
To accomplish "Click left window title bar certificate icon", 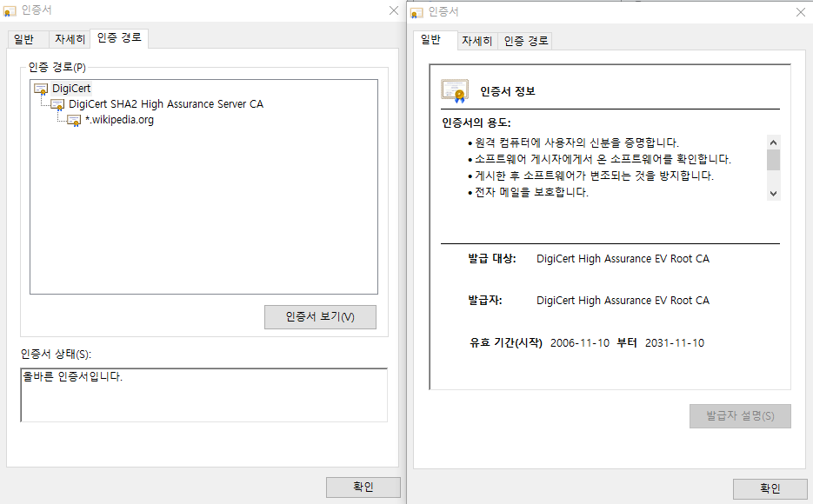I will 10,11.
